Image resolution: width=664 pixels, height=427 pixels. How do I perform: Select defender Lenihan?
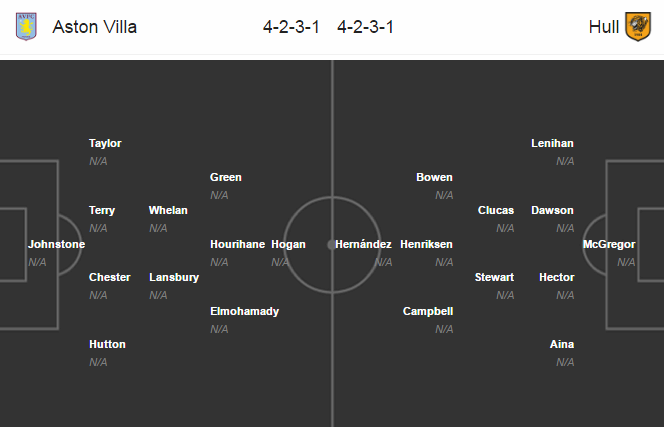(x=552, y=143)
